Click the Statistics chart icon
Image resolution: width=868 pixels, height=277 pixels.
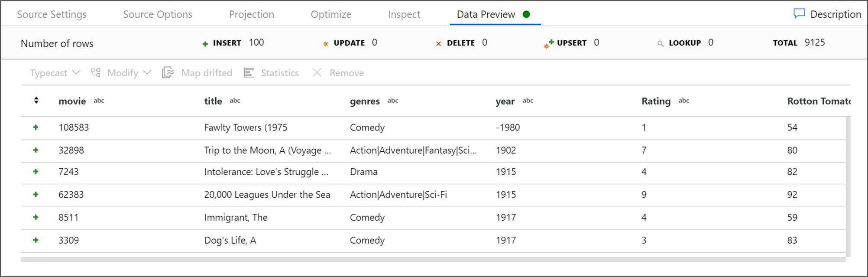[x=249, y=72]
